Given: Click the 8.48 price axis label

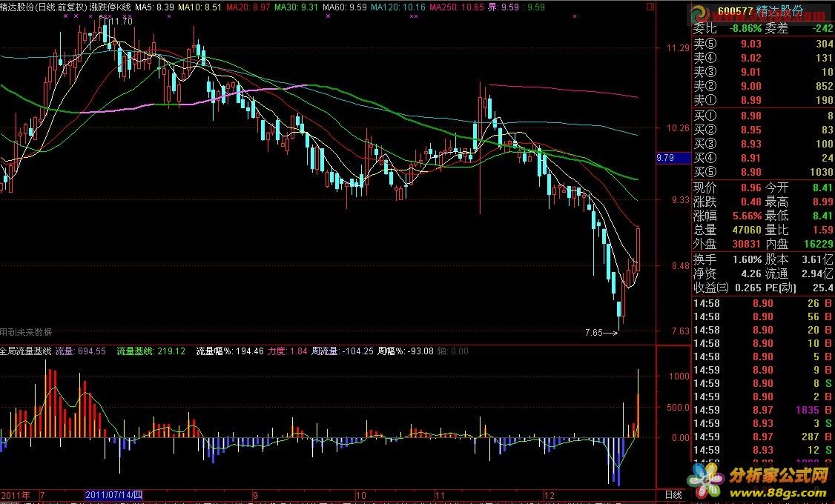Looking at the screenshot, I should click(680, 265).
